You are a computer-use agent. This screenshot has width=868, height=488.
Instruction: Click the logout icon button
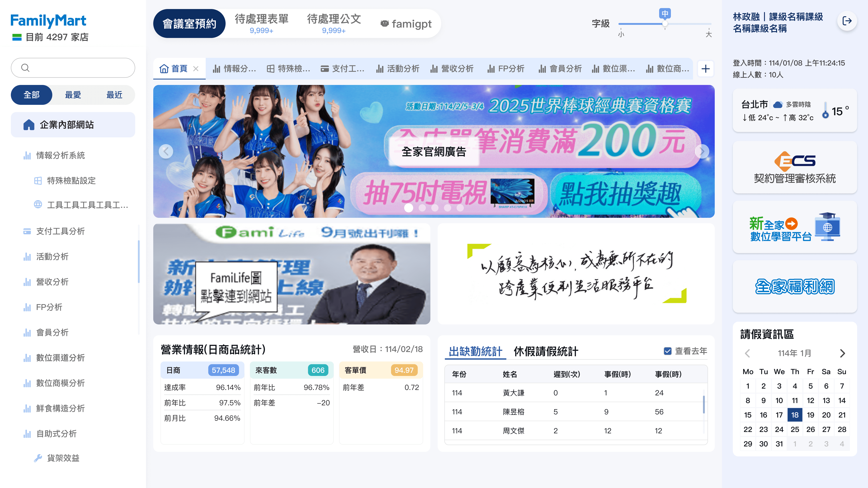click(847, 21)
